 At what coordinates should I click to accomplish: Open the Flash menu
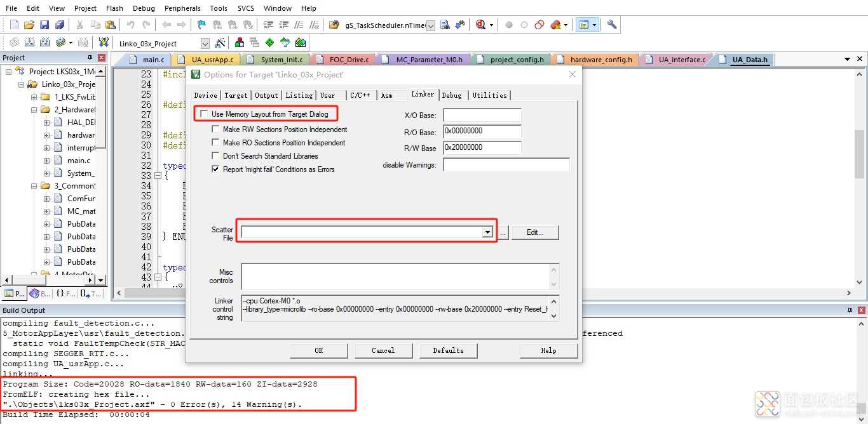tap(115, 8)
